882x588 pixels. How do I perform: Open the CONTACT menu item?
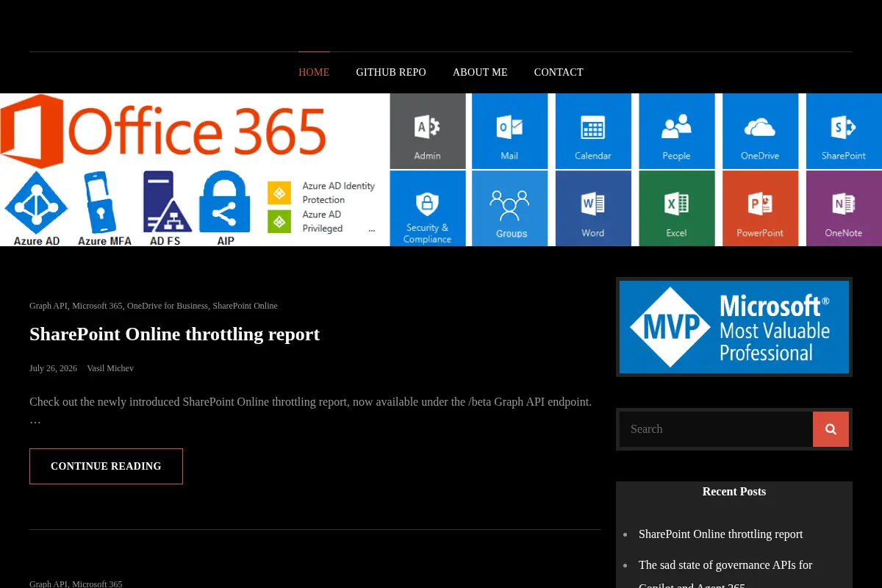click(x=559, y=72)
